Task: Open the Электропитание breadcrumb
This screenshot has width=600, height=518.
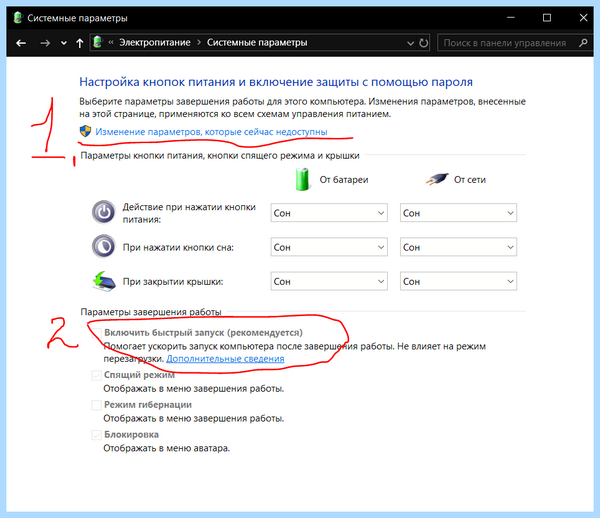Action: 155,42
